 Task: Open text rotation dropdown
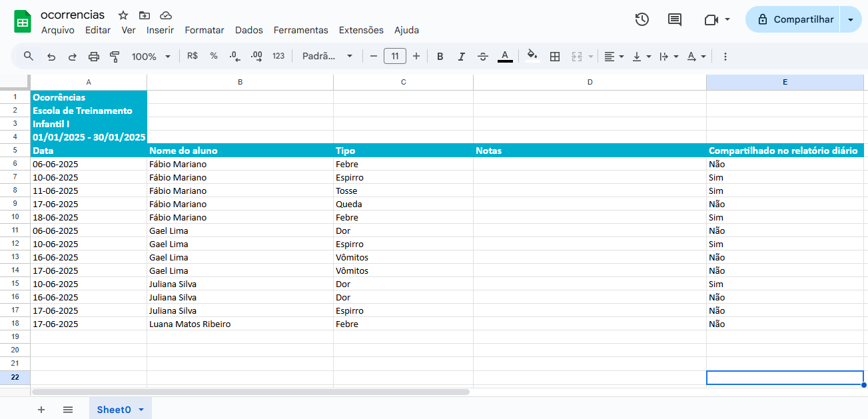pos(695,57)
